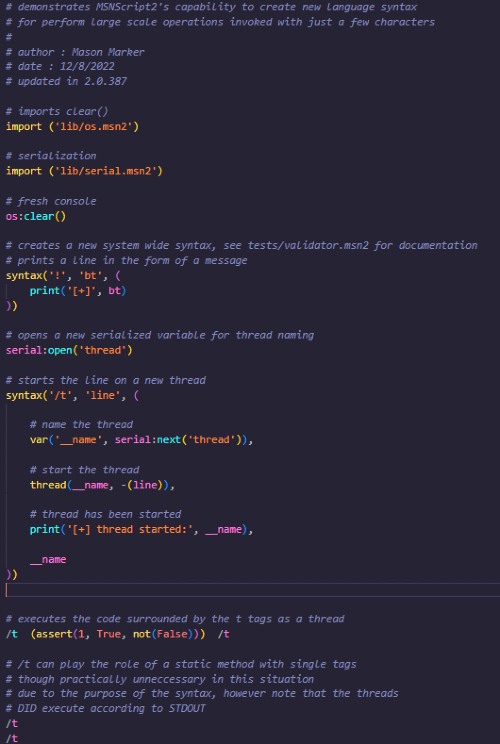
Task: Click the serial:open('thread') line
Action: (69, 350)
